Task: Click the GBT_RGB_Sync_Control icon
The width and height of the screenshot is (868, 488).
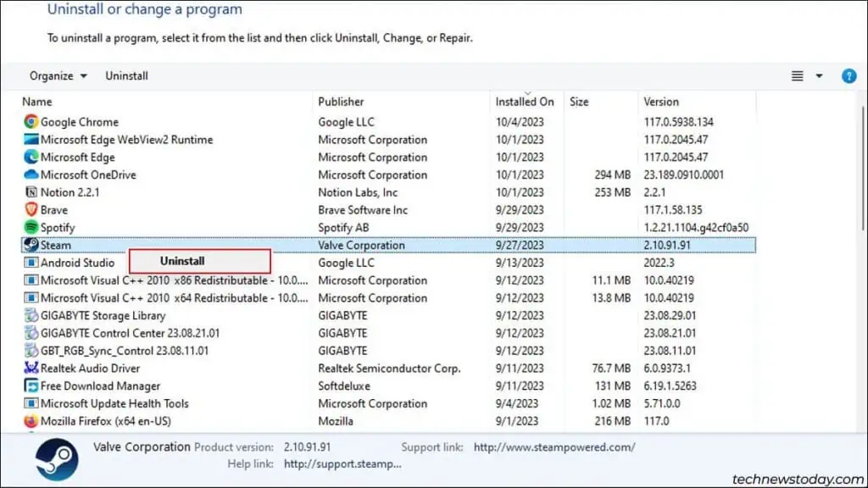Action: (31, 350)
